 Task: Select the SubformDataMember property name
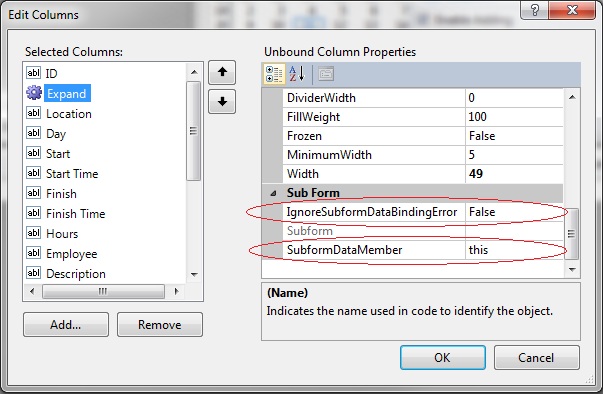(345, 250)
